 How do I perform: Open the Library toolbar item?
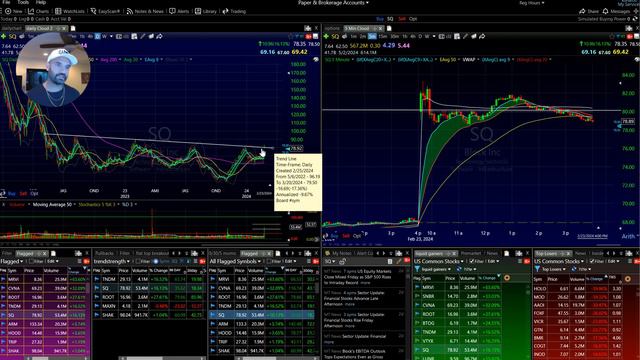(206, 11)
